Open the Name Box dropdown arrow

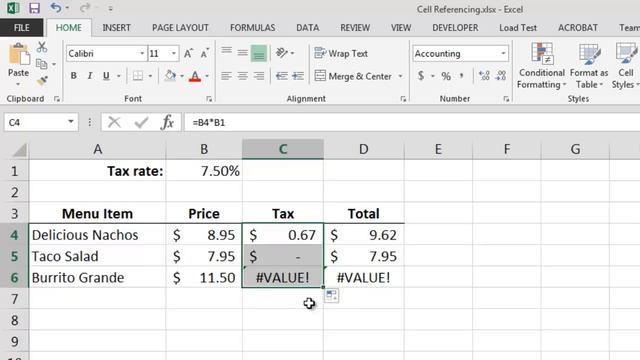pyautogui.click(x=71, y=122)
